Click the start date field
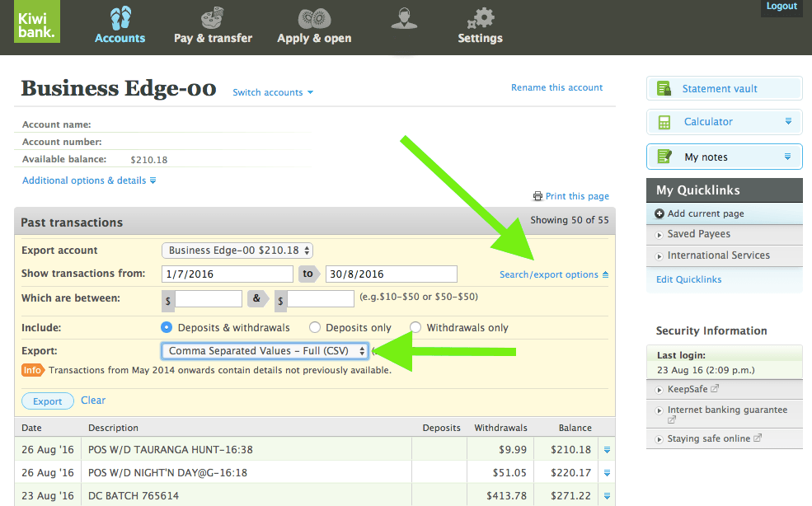This screenshot has height=506, width=812. click(x=228, y=274)
